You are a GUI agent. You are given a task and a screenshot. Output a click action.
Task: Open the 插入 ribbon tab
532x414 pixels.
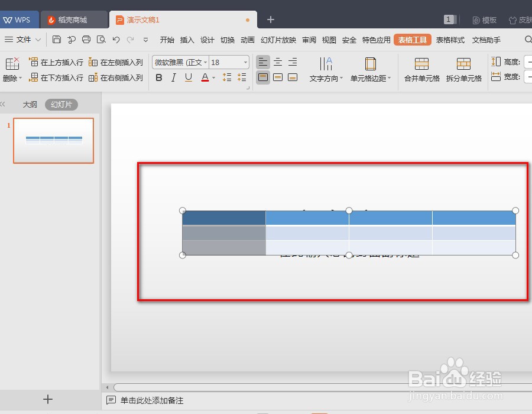click(x=187, y=40)
